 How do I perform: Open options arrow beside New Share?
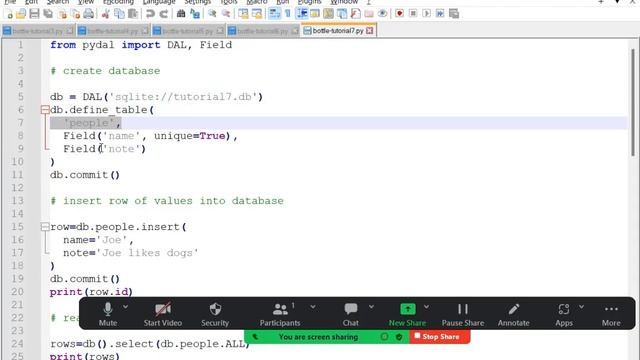(426, 307)
